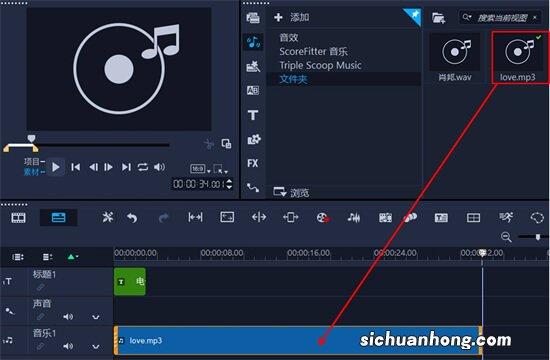
Task: Open the Motion tracking tool
Action: click(x=505, y=217)
